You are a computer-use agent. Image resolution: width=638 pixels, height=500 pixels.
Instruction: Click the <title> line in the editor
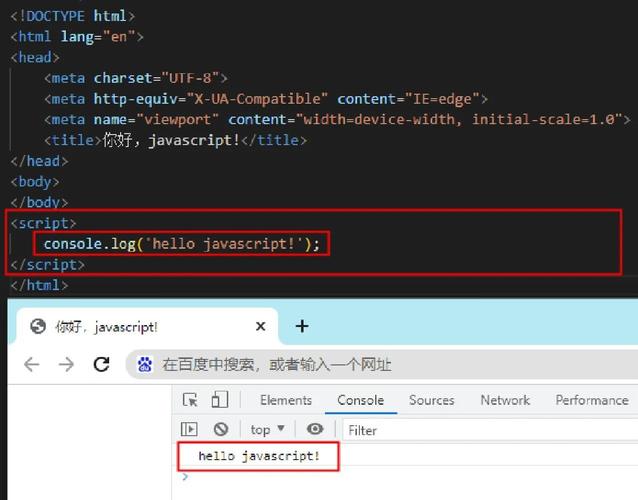175,140
